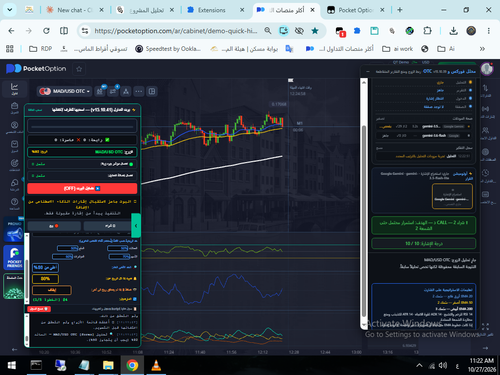Screen dimensions: 500x375
Task: Open the Chrome tab search dropdown arrow
Action: (x=10, y=10)
